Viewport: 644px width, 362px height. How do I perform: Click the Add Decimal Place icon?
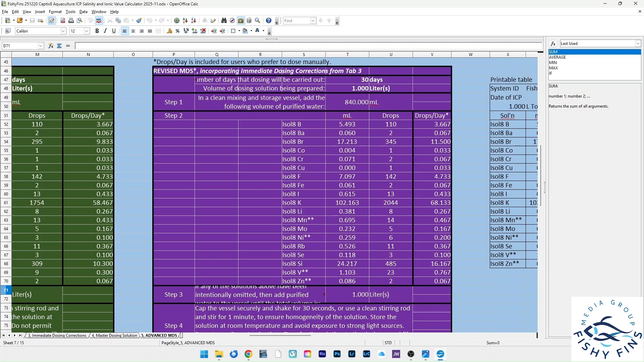pyautogui.click(x=195, y=31)
